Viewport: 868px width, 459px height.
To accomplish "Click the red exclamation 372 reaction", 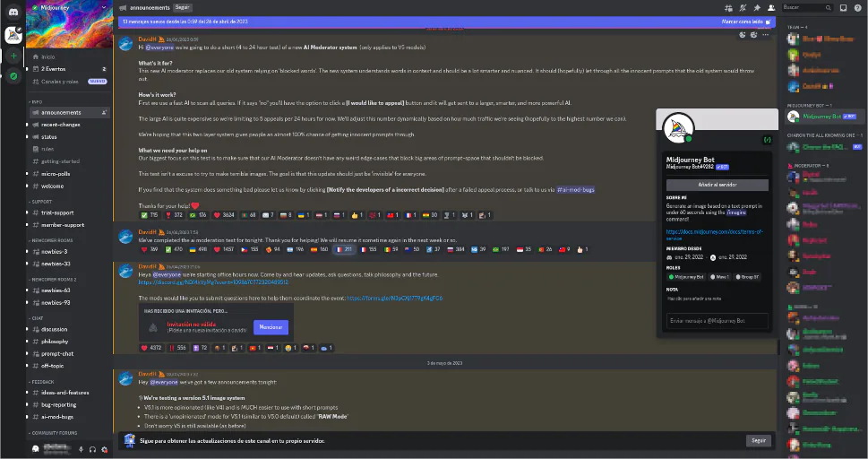I will pos(174,215).
